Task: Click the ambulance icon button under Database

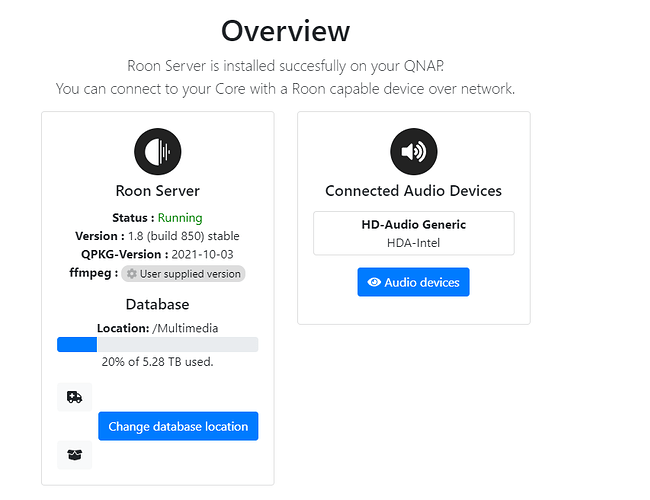Action: (75, 397)
